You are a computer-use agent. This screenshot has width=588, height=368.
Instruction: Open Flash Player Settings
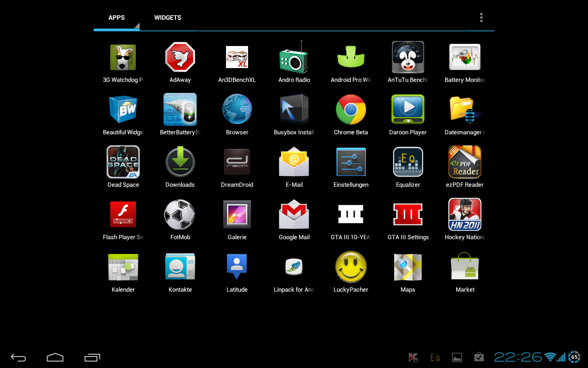[123, 215]
